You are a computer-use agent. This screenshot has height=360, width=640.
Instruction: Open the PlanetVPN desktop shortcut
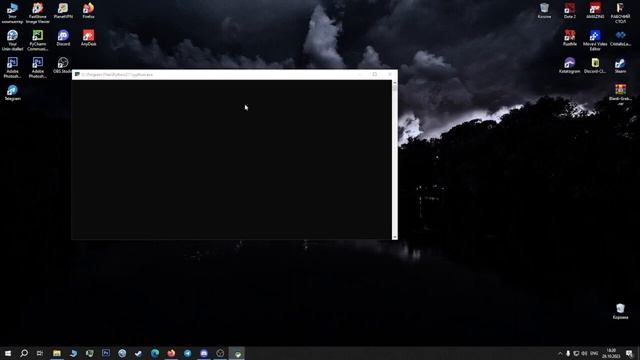pos(63,11)
